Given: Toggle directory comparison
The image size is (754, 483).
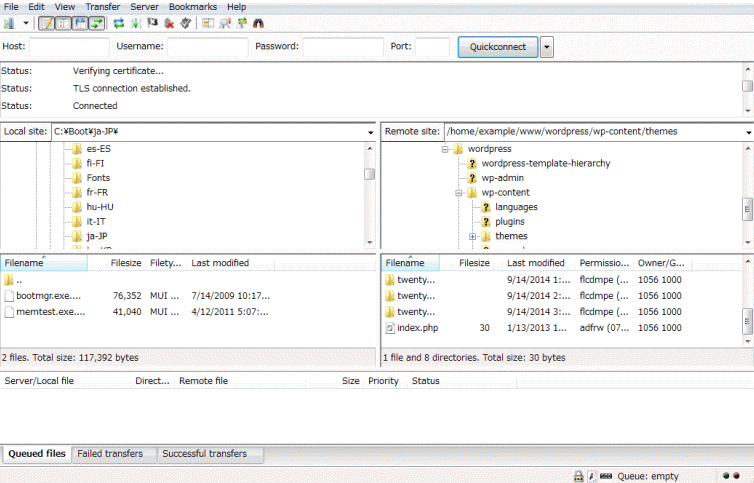Looking at the screenshot, I should [x=225, y=24].
